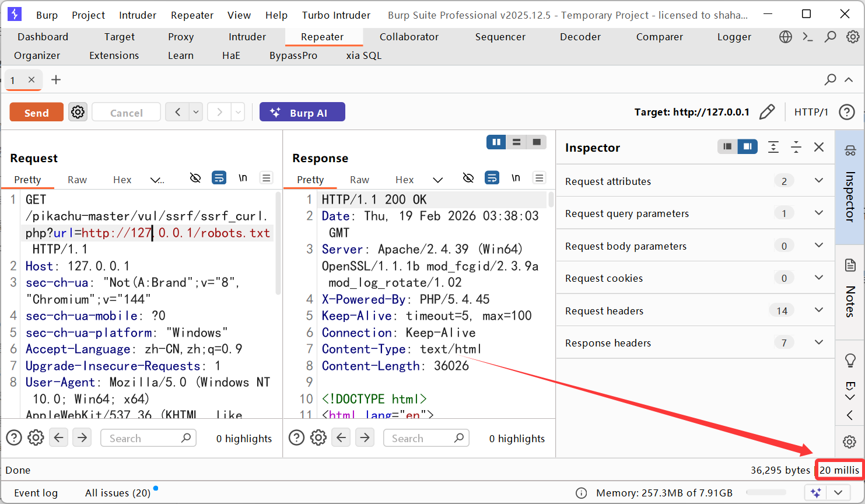
Task: Collapse all Inspector sections icon
Action: [x=796, y=147]
